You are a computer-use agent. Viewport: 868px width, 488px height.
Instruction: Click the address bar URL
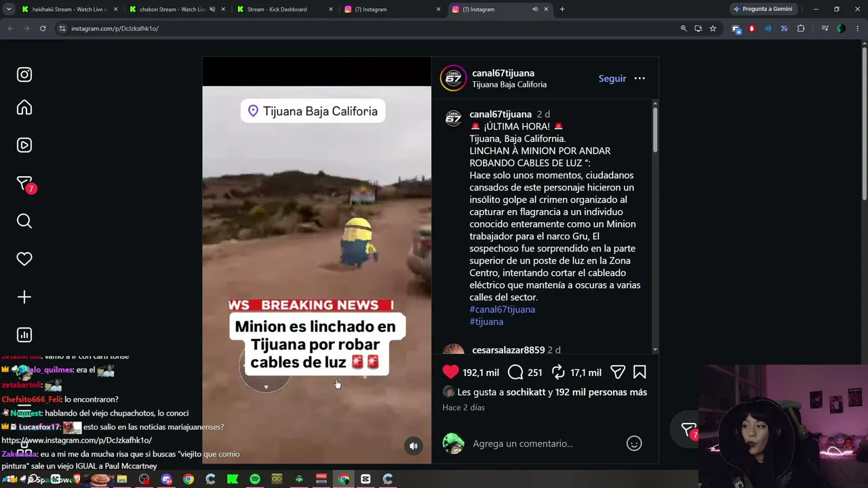tap(115, 28)
